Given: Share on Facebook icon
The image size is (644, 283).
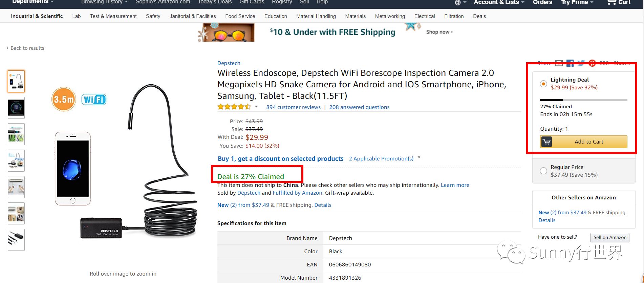Looking at the screenshot, I should (570, 63).
